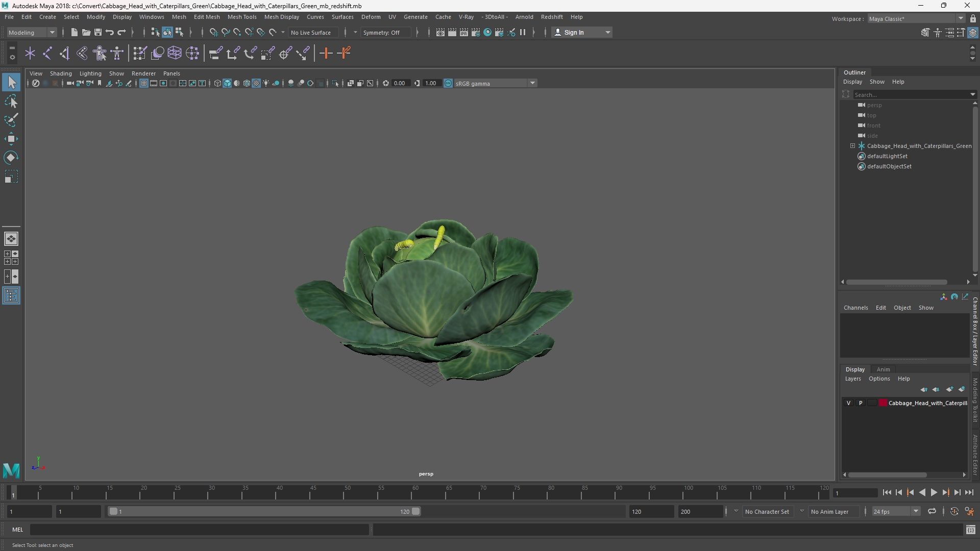Activate the Move tool in toolbox

click(x=11, y=139)
